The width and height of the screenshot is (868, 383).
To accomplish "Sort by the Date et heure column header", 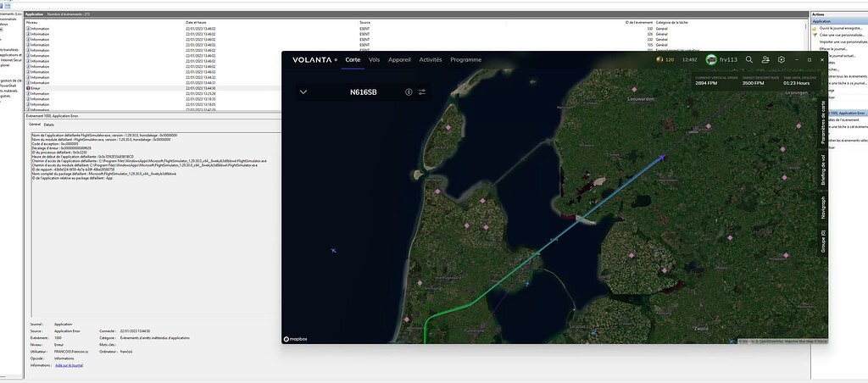I will pyautogui.click(x=196, y=22).
